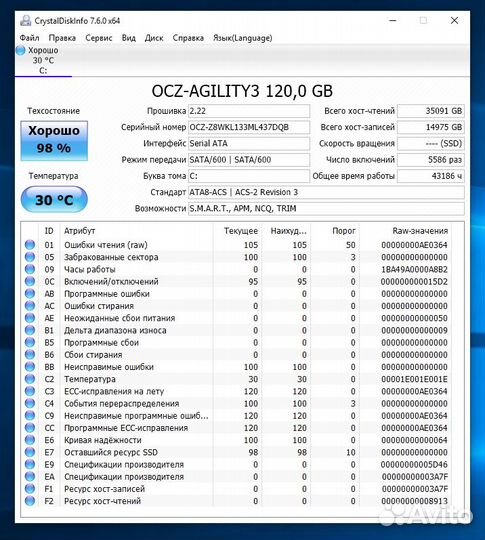The width and height of the screenshot is (485, 540).
Task: Click the status orb for E7 Оставшийся ресурс SSD
Action: pyautogui.click(x=30, y=452)
